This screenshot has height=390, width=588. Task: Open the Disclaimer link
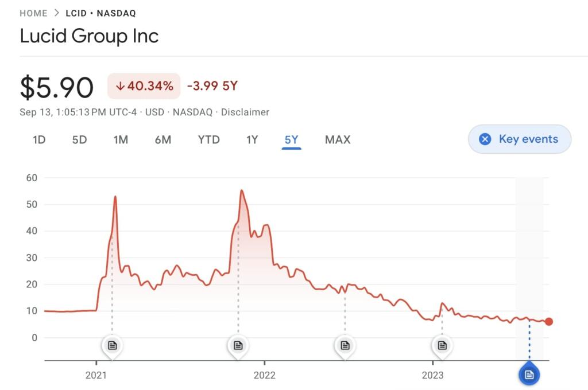[x=245, y=112]
